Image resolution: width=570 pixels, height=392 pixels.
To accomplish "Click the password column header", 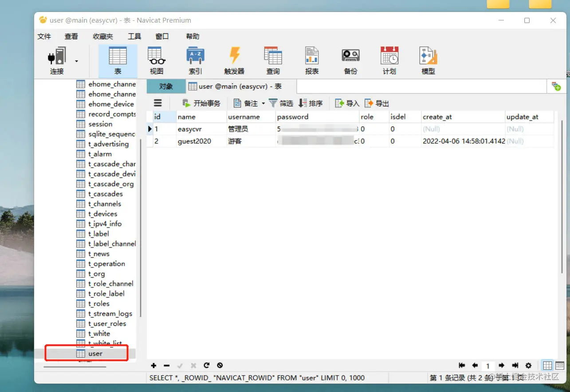I will coord(317,117).
